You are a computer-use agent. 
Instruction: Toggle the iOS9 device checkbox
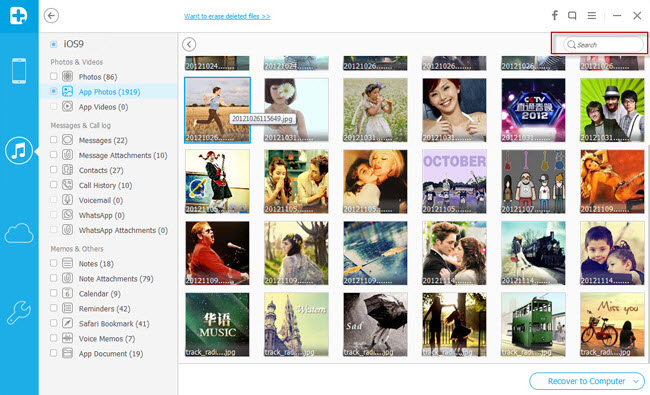click(53, 44)
